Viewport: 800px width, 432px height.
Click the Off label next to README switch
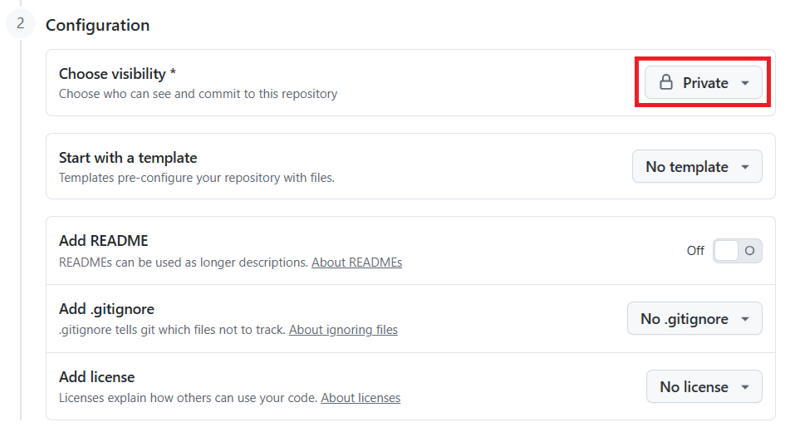point(695,251)
